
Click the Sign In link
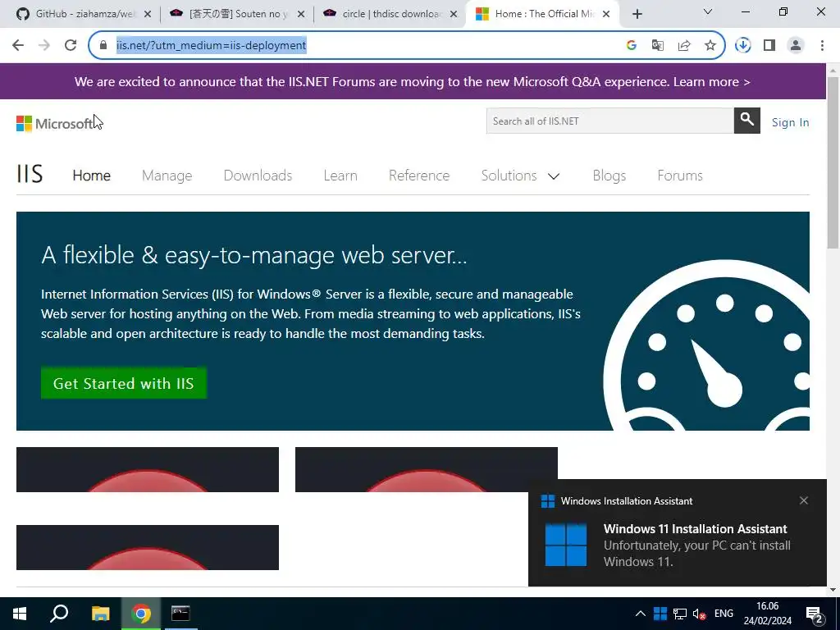790,122
